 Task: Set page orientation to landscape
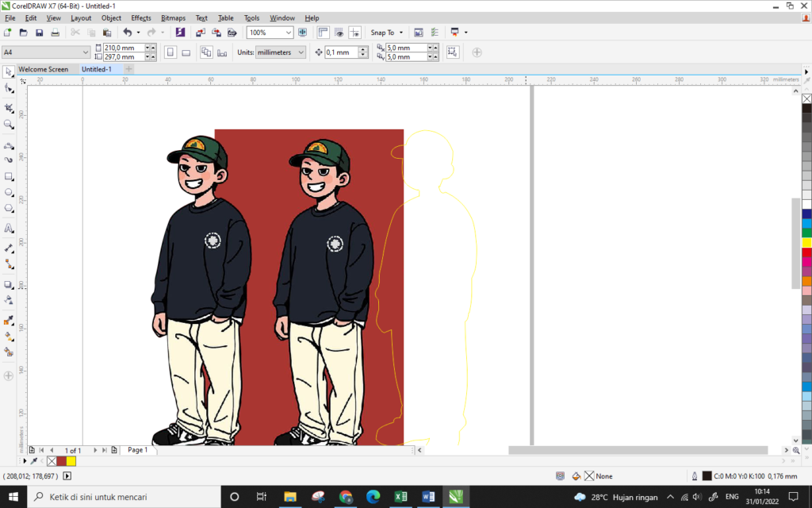(186, 51)
